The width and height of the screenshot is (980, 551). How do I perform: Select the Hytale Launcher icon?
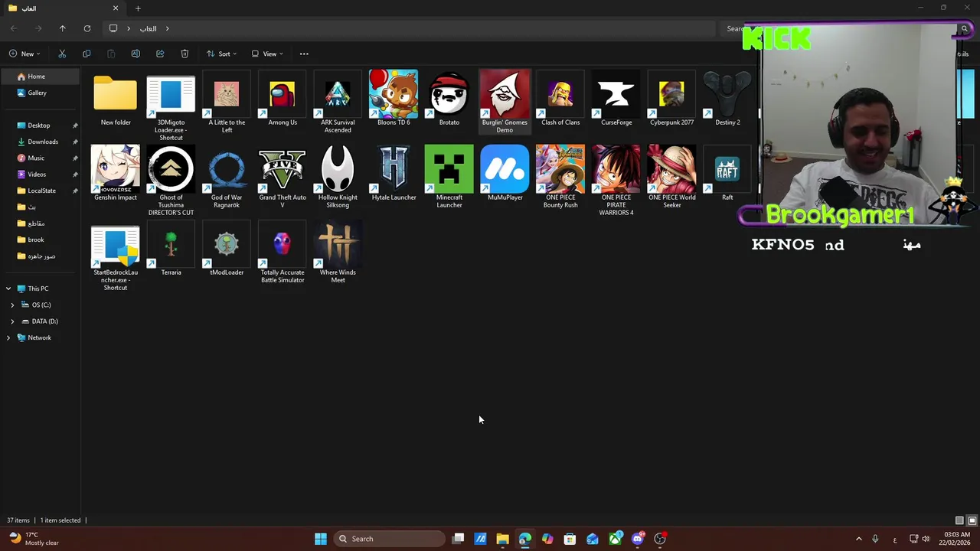[x=394, y=173]
